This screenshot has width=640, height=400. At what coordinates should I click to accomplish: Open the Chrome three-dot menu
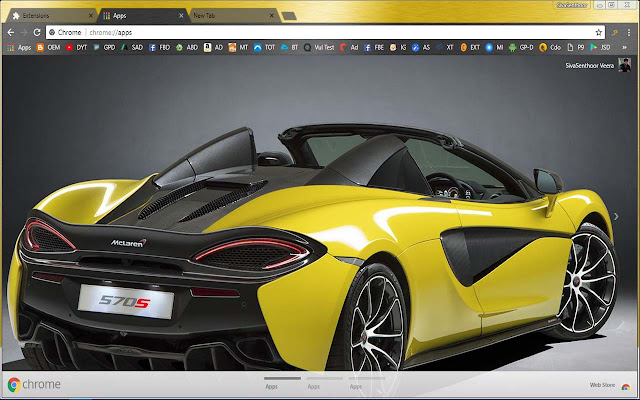pos(629,32)
